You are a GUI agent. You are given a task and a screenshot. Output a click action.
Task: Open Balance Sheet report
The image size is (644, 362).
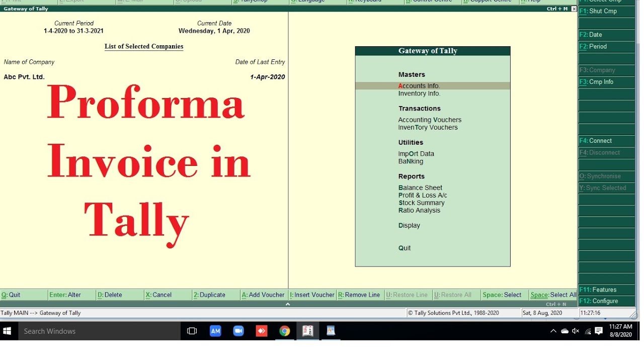[420, 188]
